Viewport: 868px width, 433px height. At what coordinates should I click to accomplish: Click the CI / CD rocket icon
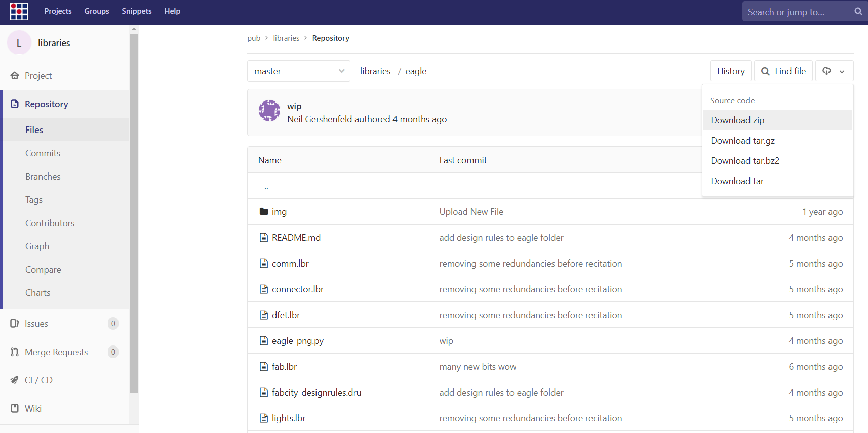click(15, 380)
